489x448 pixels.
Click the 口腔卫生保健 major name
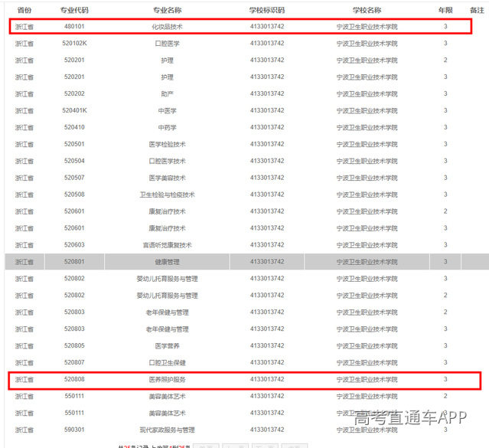[166, 363]
